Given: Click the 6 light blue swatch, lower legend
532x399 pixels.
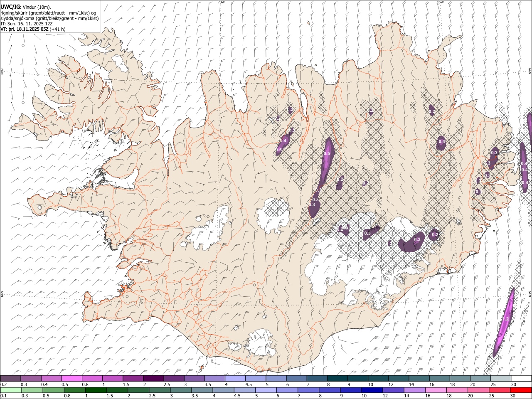Looking at the screenshot, I should click(x=287, y=390).
